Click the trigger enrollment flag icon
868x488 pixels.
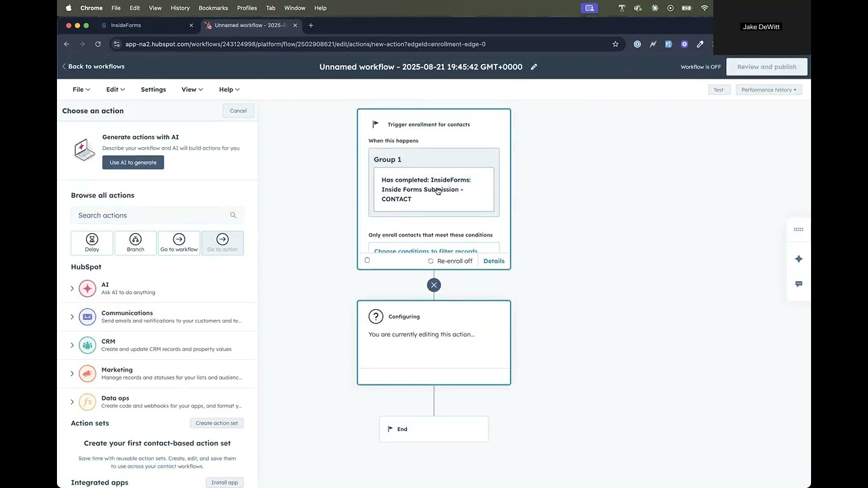coord(376,124)
